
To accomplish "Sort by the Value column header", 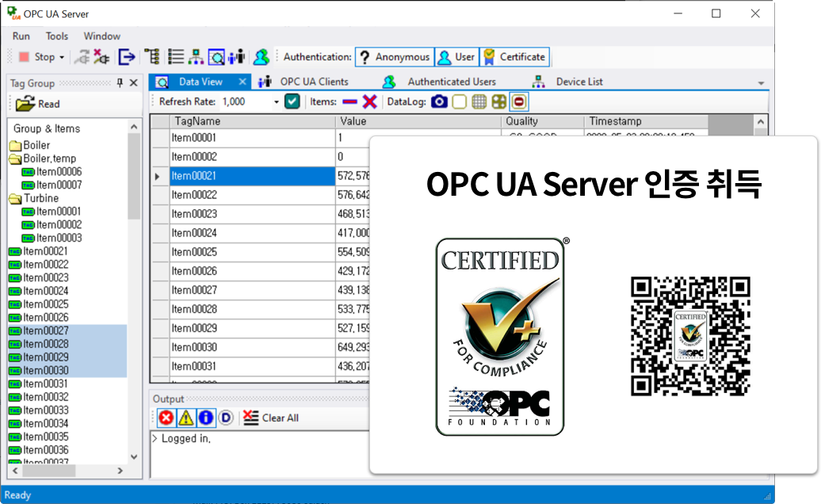I will click(418, 121).
